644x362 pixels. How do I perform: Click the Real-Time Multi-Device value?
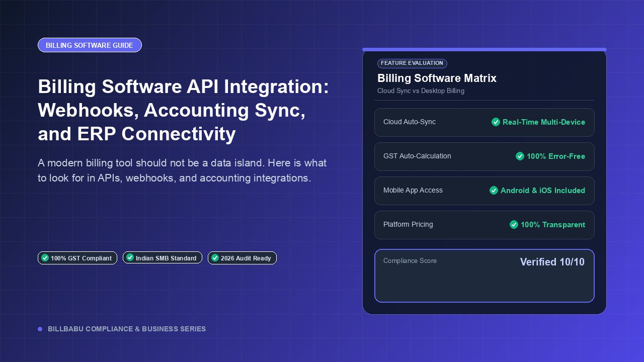coord(544,122)
